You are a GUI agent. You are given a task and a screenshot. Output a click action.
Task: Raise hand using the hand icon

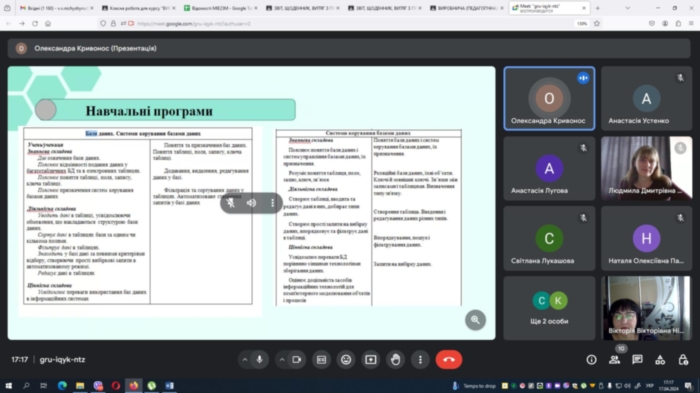396,360
